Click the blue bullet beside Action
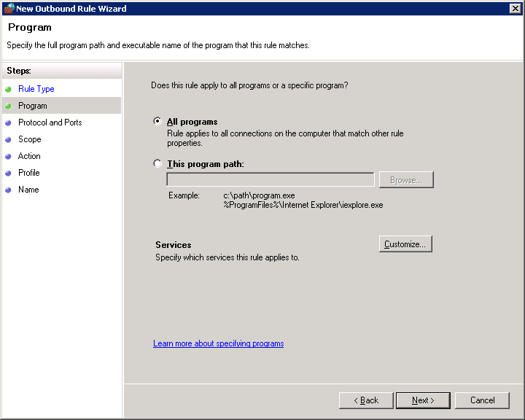The height and width of the screenshot is (420, 525). (x=8, y=156)
